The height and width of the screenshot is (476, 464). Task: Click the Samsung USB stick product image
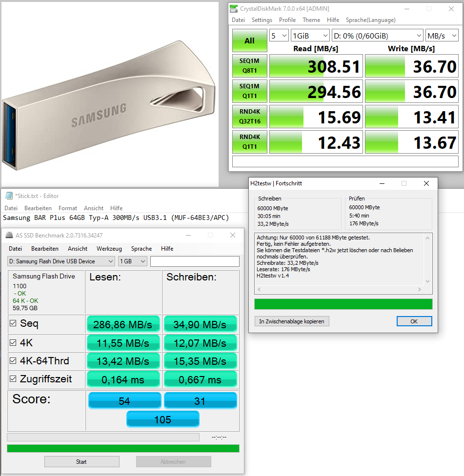coord(110,95)
